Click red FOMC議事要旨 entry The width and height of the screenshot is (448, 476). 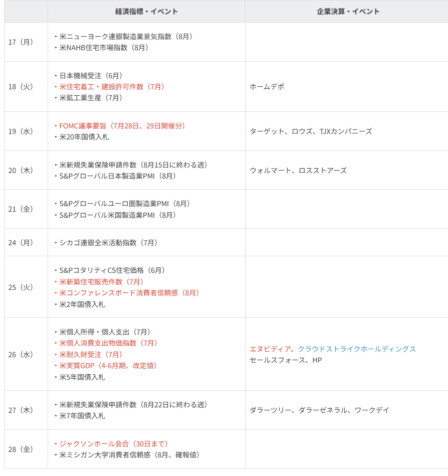(120, 126)
